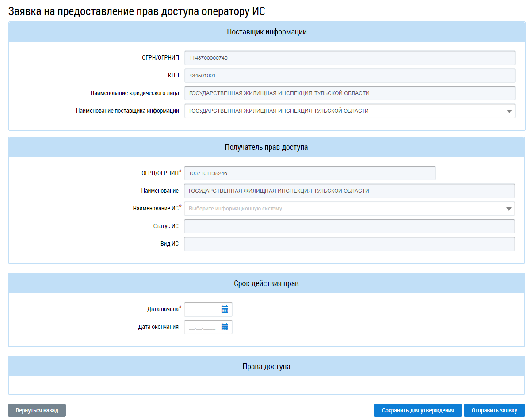
Task: Open the calendar picker for Дата начала
Action: coord(225,309)
